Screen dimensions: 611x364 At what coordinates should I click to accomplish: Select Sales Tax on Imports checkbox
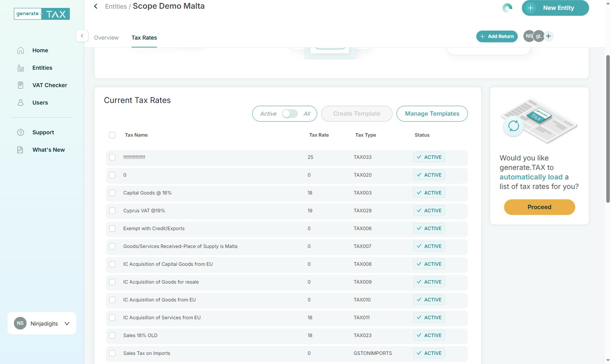112,353
